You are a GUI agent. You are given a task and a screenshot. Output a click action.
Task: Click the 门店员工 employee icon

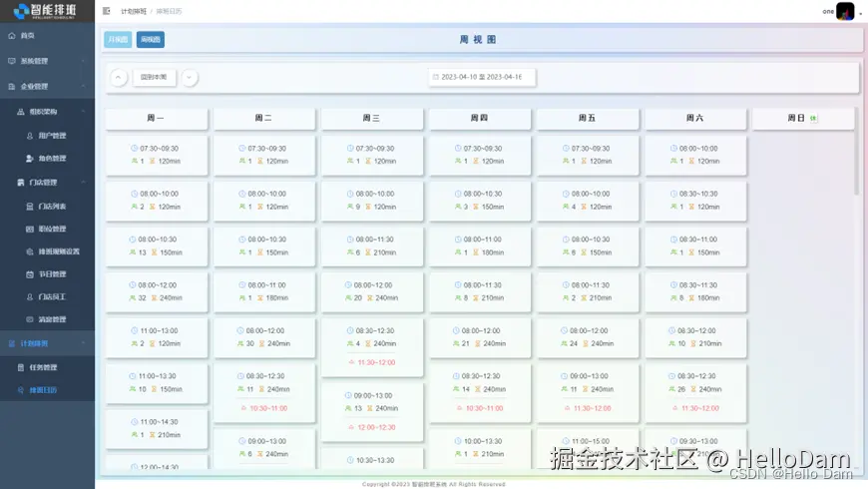tap(30, 296)
